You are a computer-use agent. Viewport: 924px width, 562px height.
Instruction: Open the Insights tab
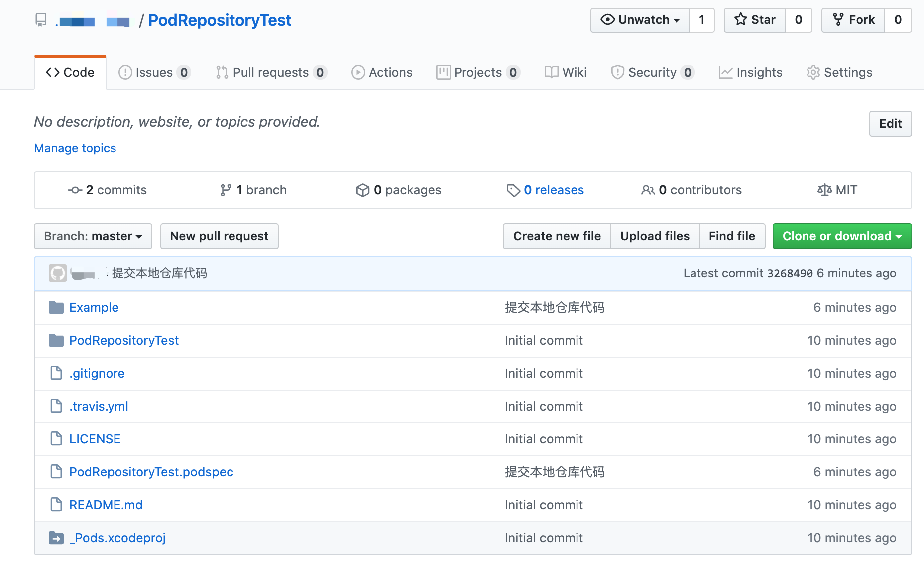click(751, 73)
